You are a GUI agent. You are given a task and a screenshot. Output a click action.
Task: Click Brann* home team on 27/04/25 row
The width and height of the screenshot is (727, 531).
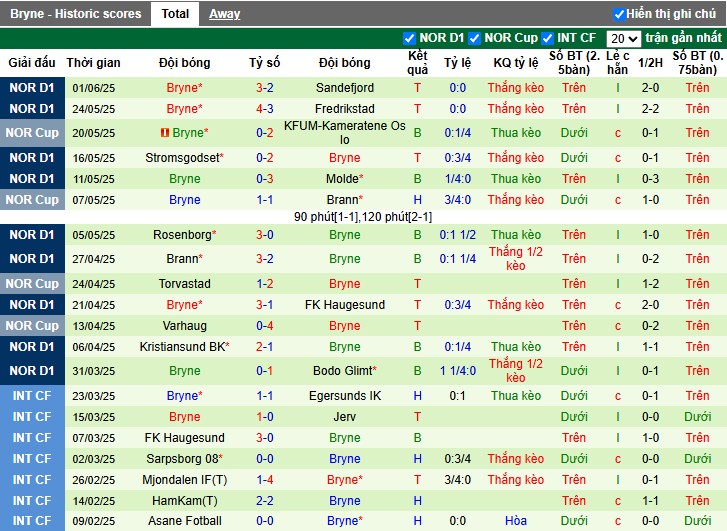pyautogui.click(x=185, y=258)
